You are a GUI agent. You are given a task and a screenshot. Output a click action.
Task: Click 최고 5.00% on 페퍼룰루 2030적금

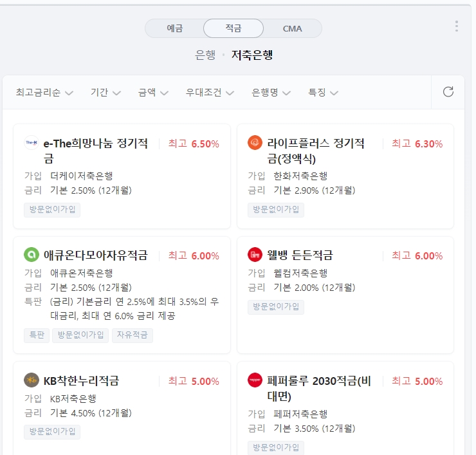click(x=417, y=381)
